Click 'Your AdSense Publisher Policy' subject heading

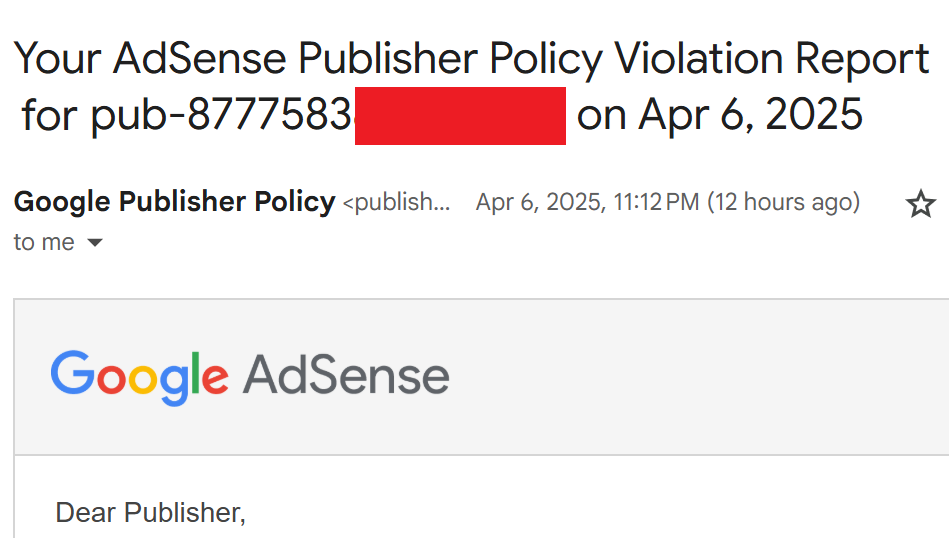tap(308, 59)
